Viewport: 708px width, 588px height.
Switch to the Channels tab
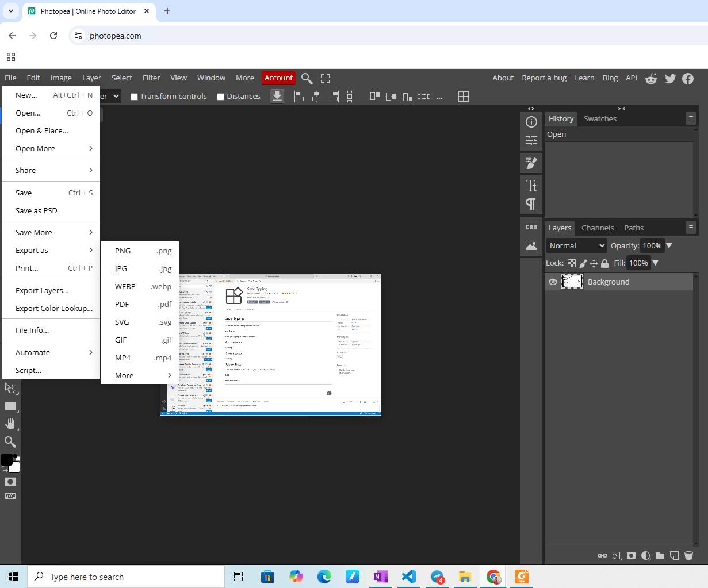coord(598,228)
